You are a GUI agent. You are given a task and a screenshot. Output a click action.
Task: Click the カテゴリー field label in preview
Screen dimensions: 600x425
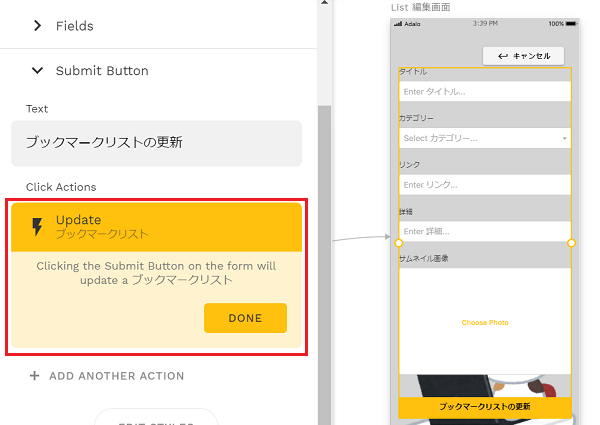coord(416,118)
